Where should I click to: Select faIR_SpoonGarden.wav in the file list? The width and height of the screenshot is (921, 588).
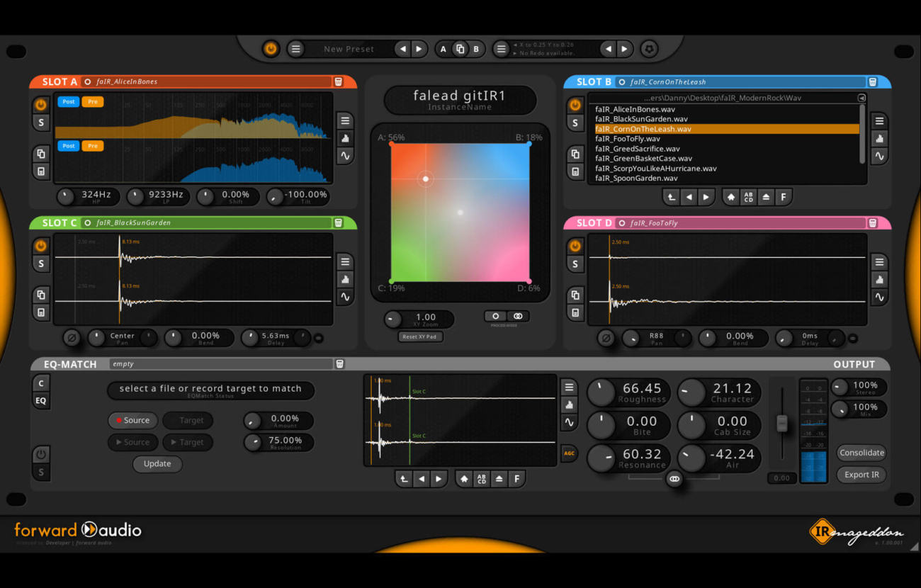(x=636, y=179)
